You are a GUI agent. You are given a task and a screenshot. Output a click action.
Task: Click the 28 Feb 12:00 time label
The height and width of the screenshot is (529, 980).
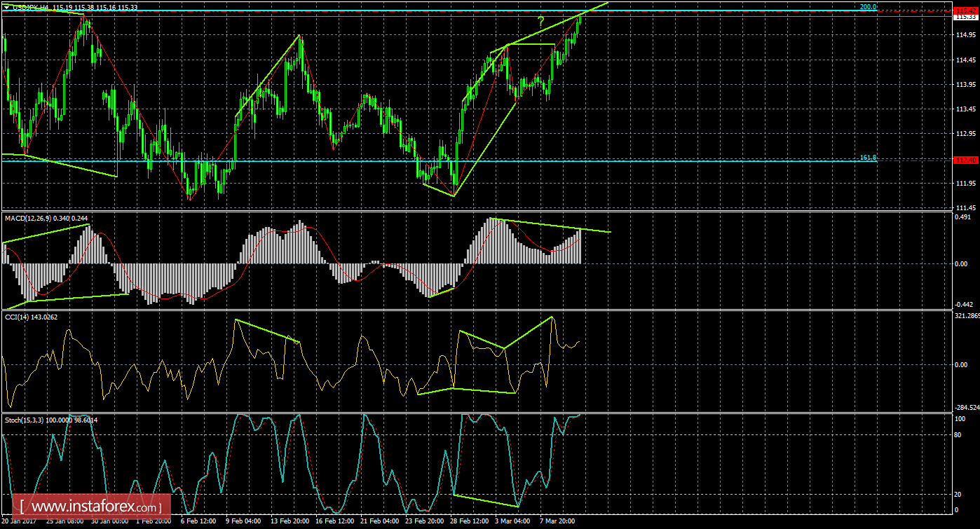(469, 522)
